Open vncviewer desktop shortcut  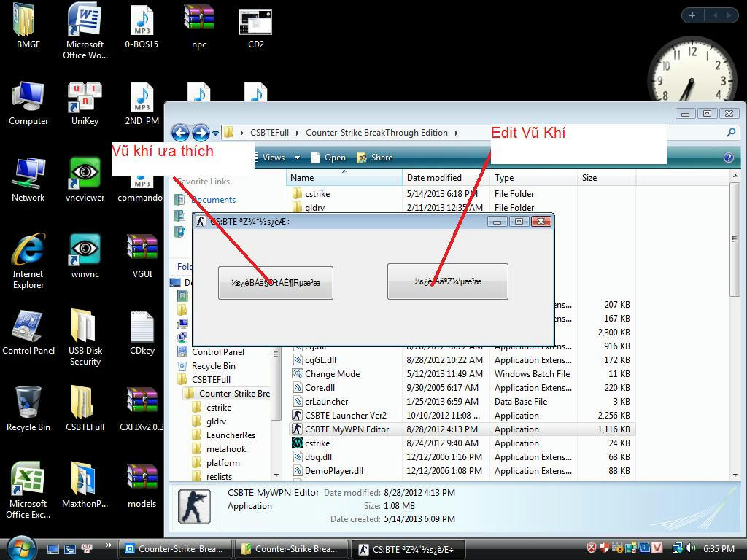pyautogui.click(x=85, y=180)
